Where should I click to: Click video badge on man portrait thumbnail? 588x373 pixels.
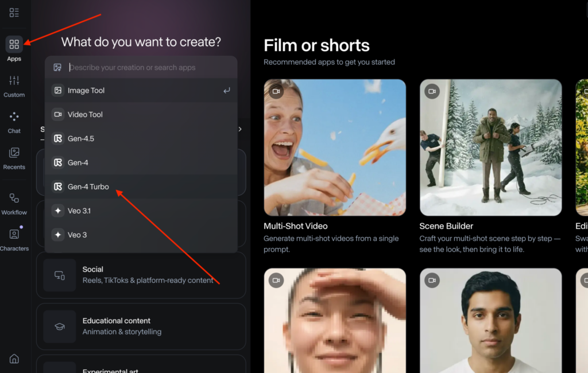pos(432,281)
